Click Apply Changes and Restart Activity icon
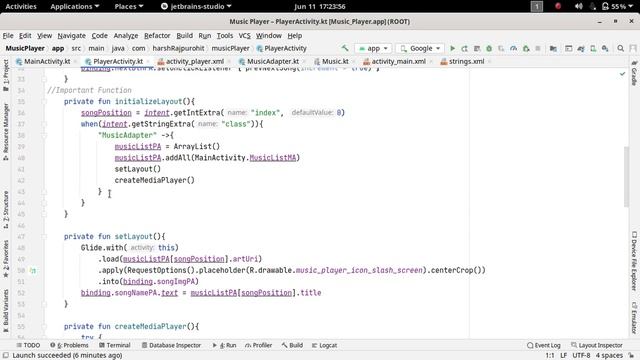Image resolution: width=640 pixels, height=360 pixels. [x=464, y=48]
